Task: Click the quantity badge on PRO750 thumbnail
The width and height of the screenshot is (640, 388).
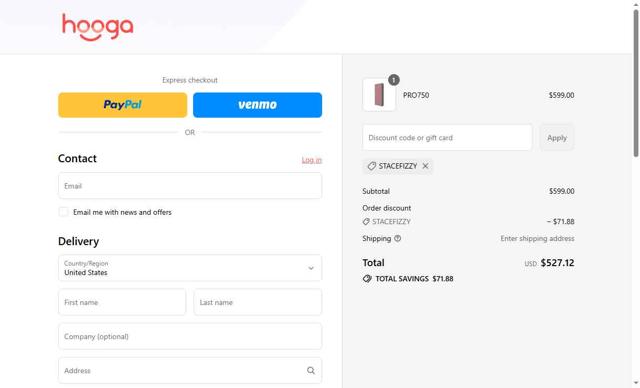Action: click(393, 80)
